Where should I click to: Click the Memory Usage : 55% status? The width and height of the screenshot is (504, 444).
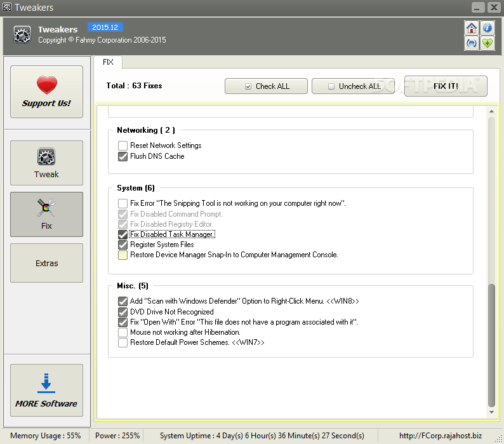click(45, 436)
